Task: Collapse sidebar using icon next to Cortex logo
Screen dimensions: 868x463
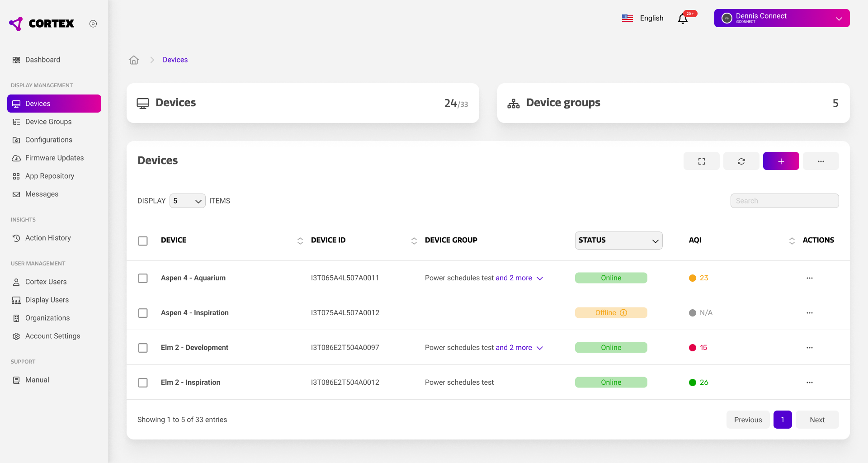Action: (93, 24)
